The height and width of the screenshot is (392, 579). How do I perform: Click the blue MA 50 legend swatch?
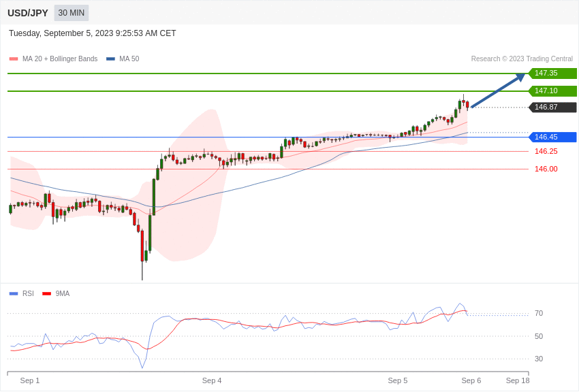tap(110, 59)
